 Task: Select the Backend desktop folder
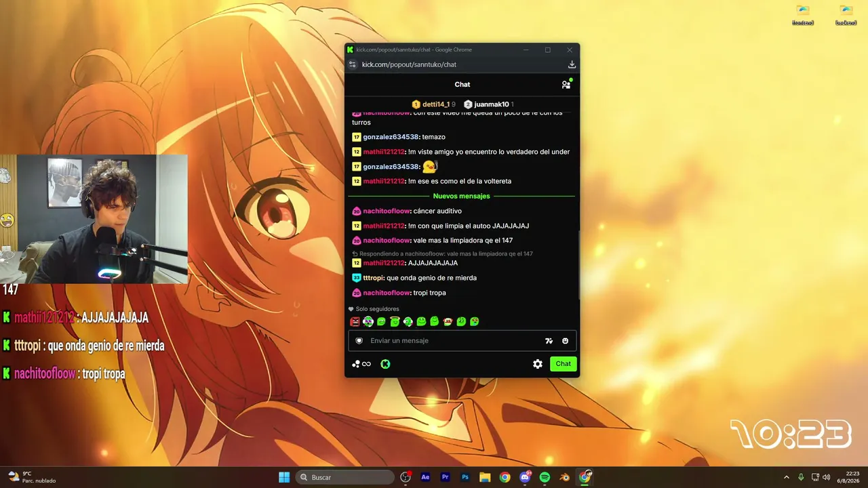click(x=846, y=16)
